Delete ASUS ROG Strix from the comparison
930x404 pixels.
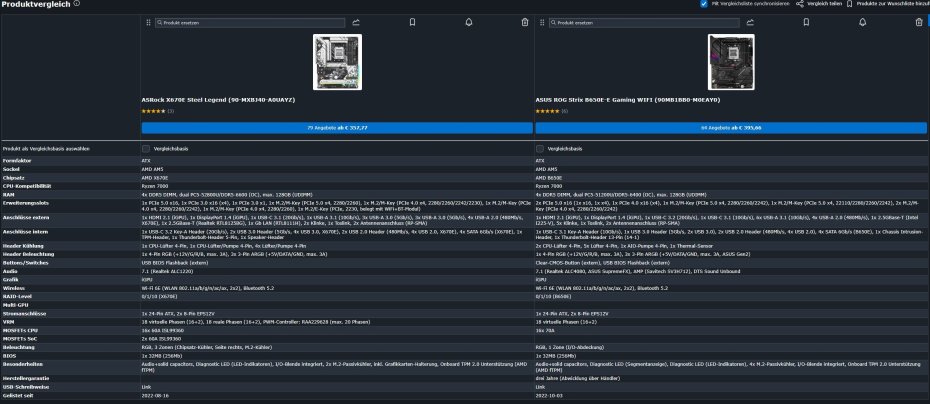(919, 23)
